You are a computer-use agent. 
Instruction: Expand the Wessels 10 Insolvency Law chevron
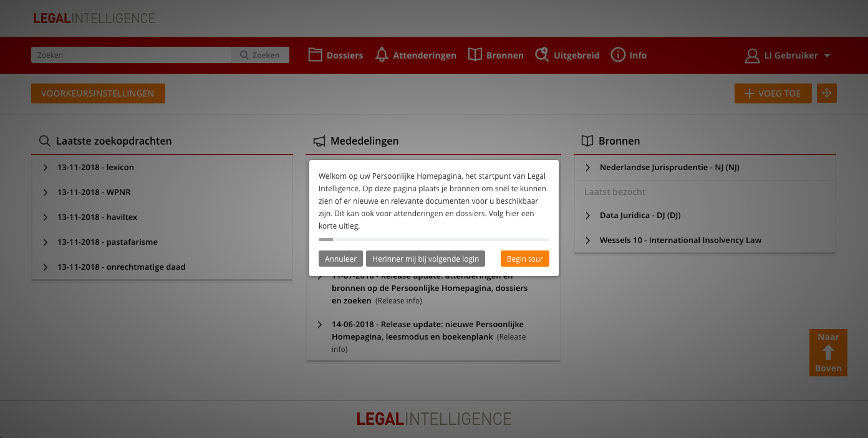point(588,240)
